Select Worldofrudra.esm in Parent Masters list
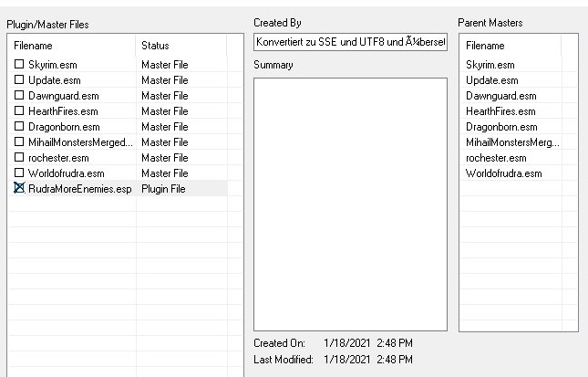 [504, 173]
